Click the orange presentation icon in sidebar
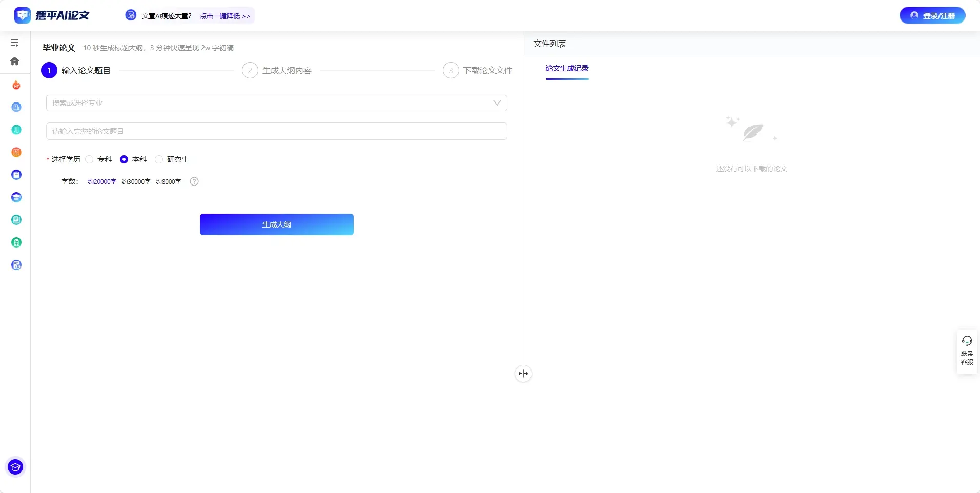Image resolution: width=980 pixels, height=493 pixels. click(x=16, y=152)
